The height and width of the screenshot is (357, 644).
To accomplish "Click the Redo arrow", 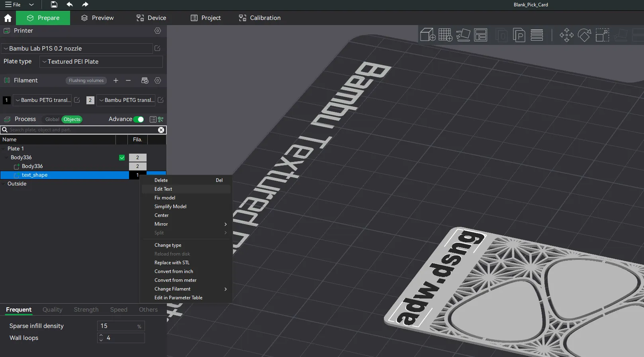I will point(85,4).
